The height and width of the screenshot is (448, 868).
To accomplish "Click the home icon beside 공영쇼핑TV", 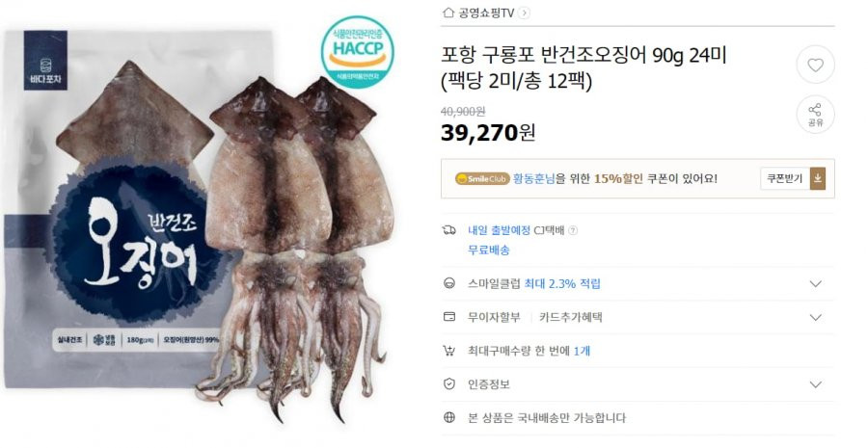I will click(448, 13).
